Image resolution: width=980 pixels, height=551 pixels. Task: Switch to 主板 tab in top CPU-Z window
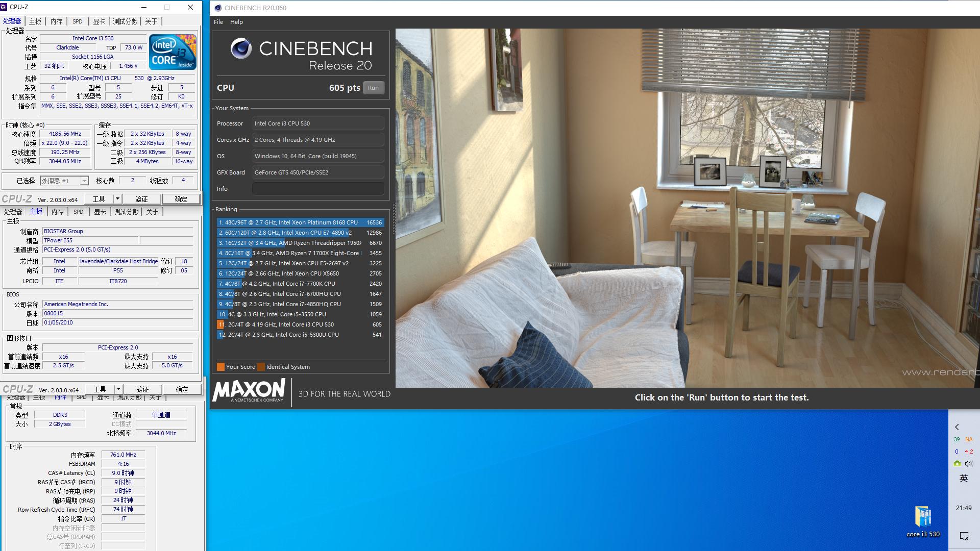35,21
